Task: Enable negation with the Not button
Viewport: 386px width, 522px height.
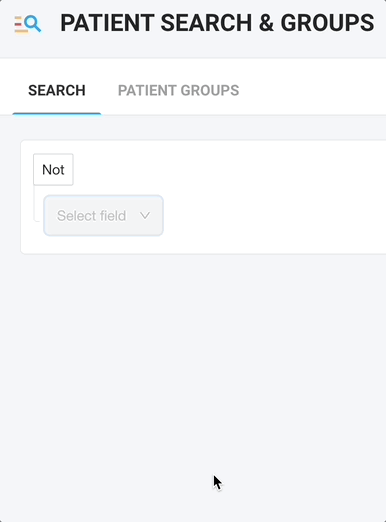Action: pyautogui.click(x=53, y=170)
